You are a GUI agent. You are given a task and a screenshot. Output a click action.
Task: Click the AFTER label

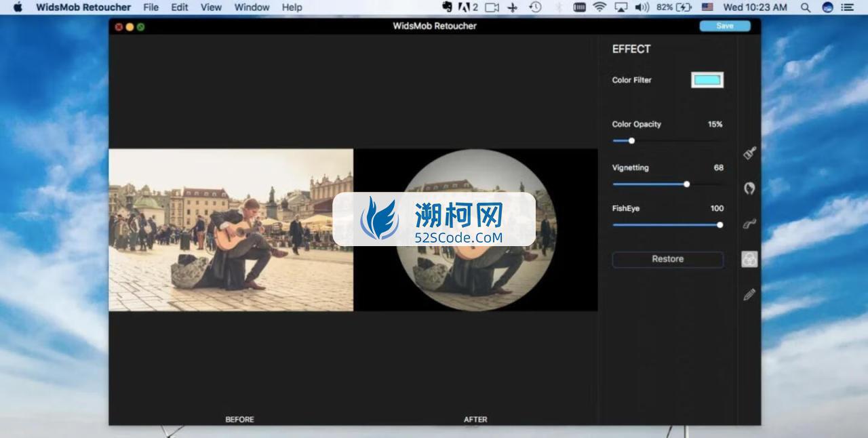(475, 419)
